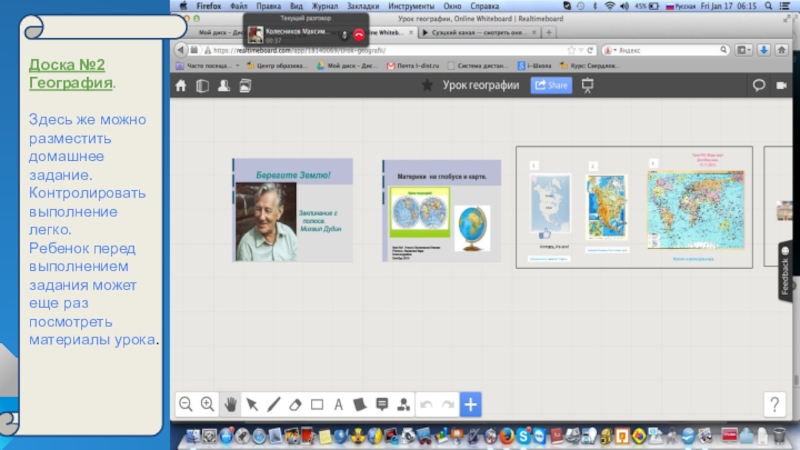Click the Berегите Землю slide thumbnail
The width and height of the screenshot is (800, 450).
coord(292,209)
